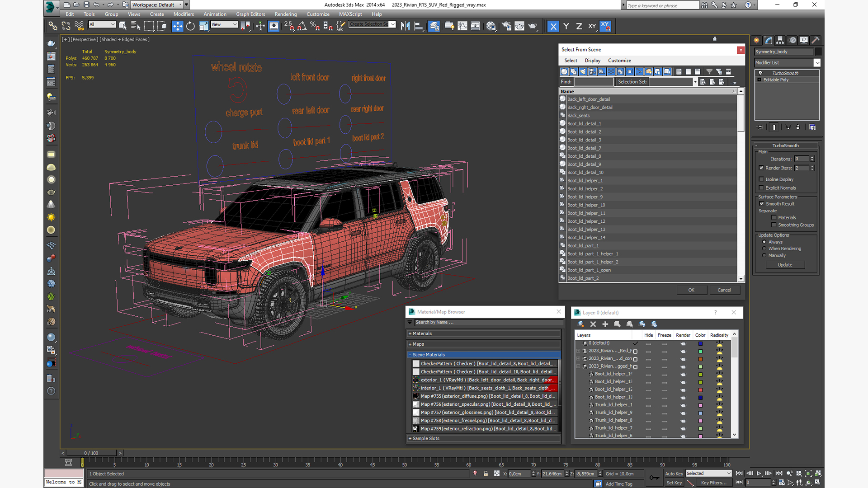868x488 pixels.
Task: Enable Separate by Smoothing Groups checkbox
Action: [774, 225]
